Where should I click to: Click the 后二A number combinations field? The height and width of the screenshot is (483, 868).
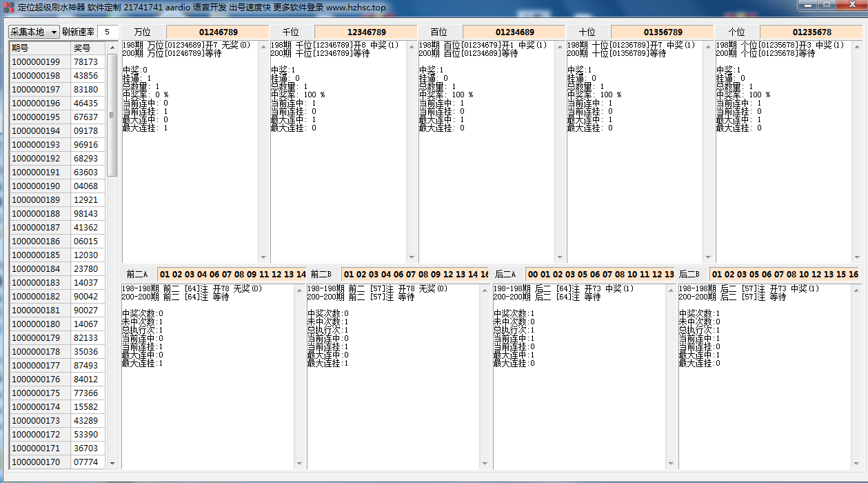pyautogui.click(x=599, y=275)
